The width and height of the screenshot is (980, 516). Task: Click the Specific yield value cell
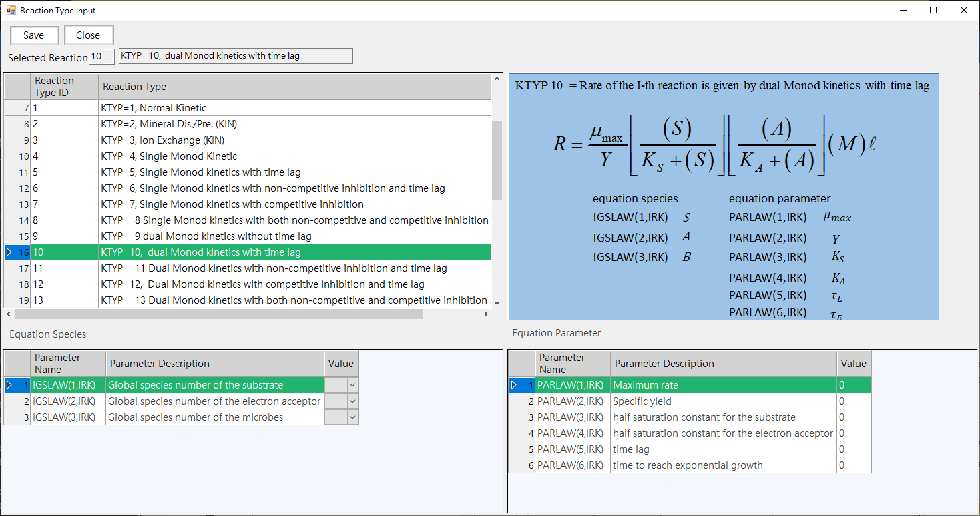(x=854, y=401)
